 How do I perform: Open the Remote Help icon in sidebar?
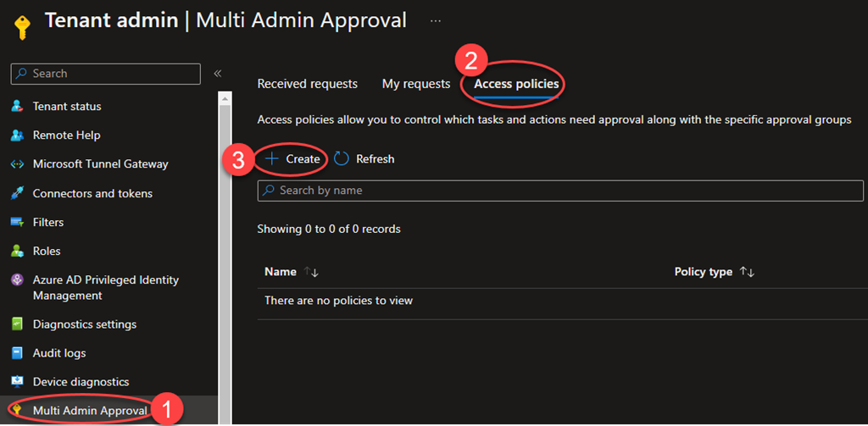pyautogui.click(x=16, y=136)
